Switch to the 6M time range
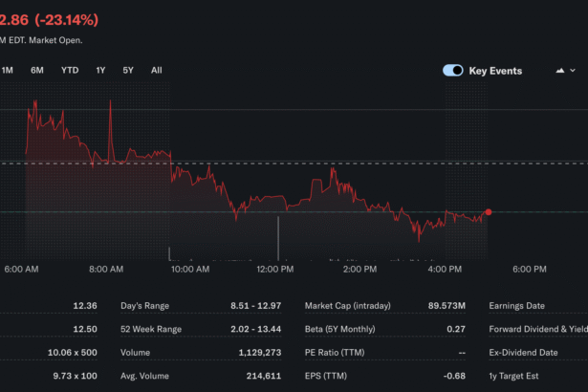Viewport: 588px width, 392px height. point(37,70)
